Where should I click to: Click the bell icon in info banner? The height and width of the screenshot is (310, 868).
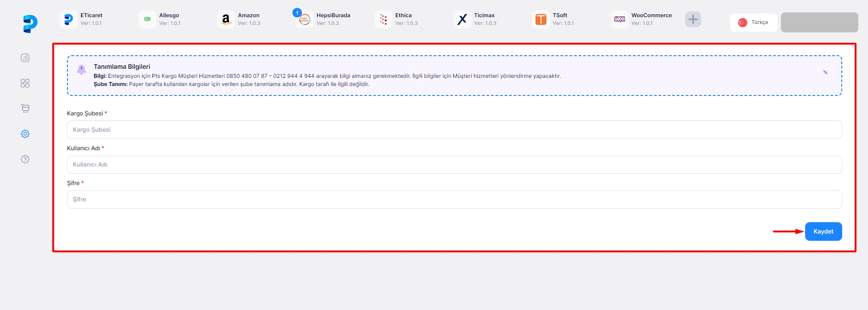pyautogui.click(x=81, y=69)
